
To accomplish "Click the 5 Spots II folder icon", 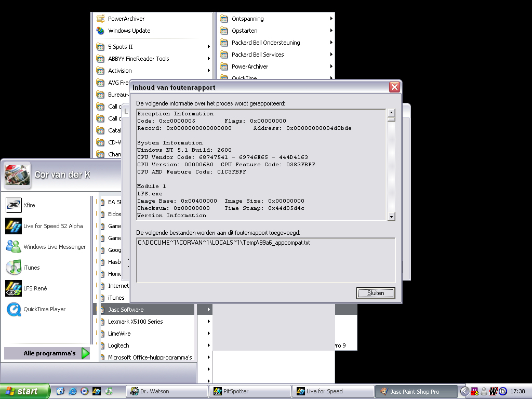I will (100, 47).
